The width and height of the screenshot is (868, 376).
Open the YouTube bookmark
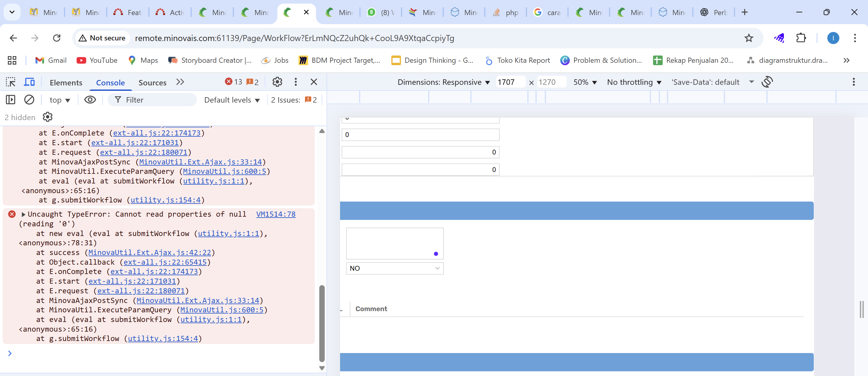click(97, 60)
